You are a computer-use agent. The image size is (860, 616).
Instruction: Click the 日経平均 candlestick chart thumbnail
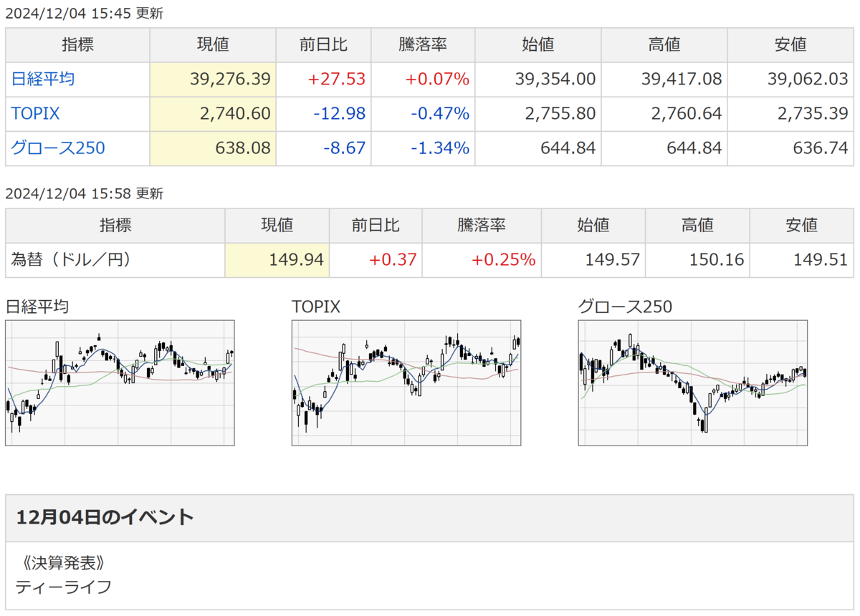click(x=120, y=383)
